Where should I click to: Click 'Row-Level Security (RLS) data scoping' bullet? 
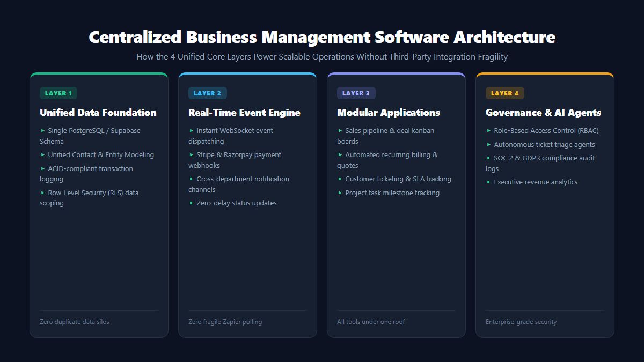tap(90, 198)
